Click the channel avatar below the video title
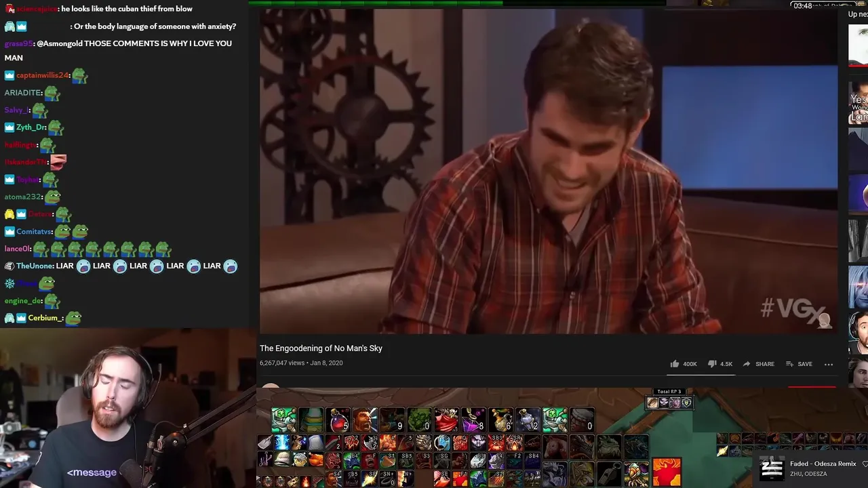Viewport: 868px width, 488px height. point(271,386)
